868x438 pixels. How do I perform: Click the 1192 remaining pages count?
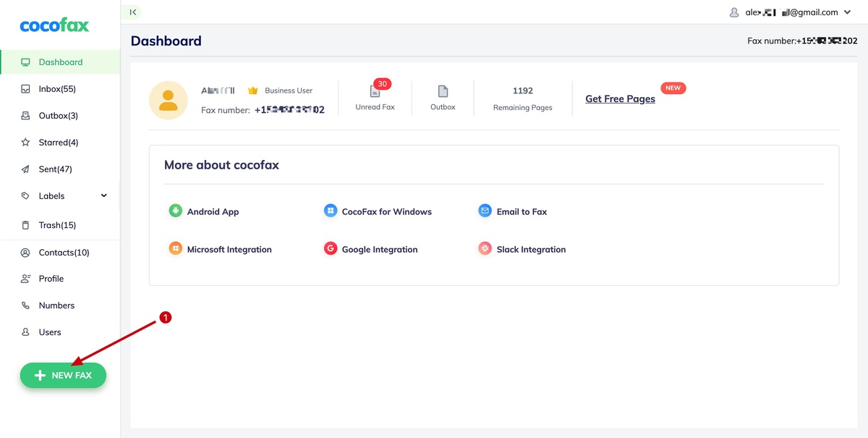[522, 91]
